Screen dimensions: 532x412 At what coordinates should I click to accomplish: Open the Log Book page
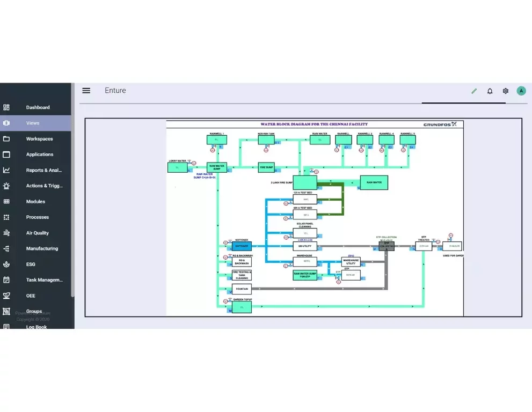coord(35,327)
